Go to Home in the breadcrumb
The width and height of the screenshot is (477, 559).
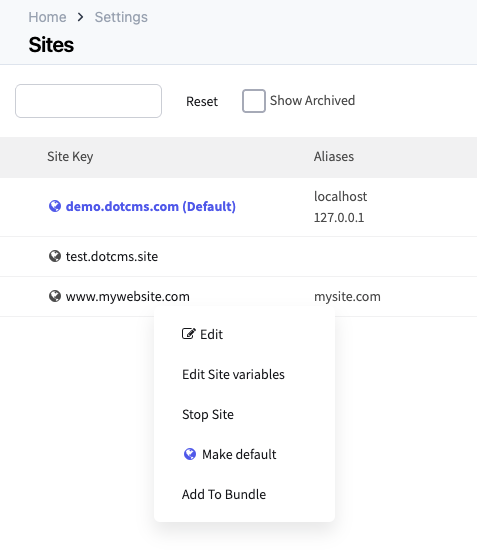click(47, 17)
